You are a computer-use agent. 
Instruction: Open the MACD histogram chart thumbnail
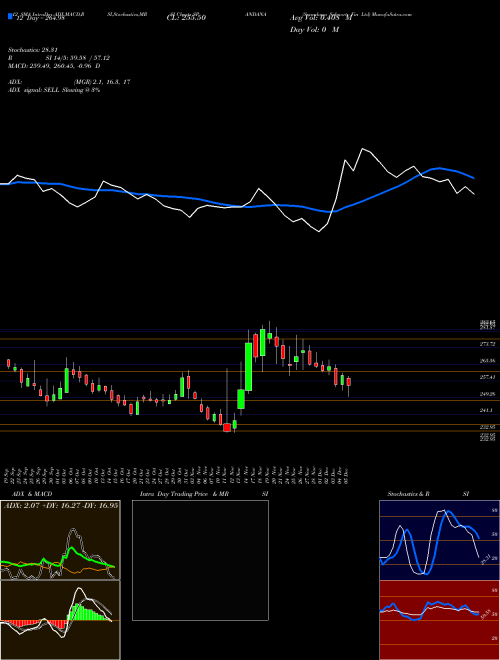coord(60,620)
